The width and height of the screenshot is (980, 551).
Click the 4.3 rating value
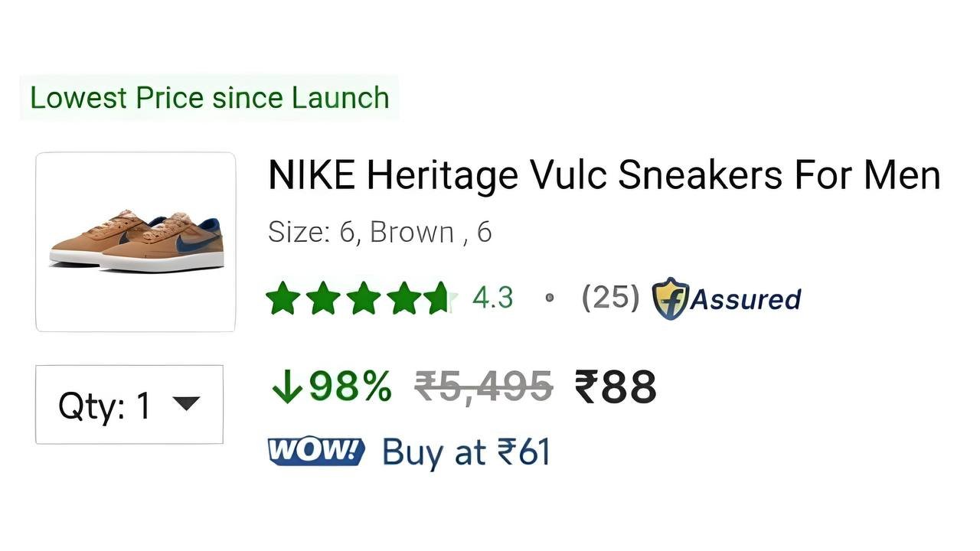(x=492, y=297)
